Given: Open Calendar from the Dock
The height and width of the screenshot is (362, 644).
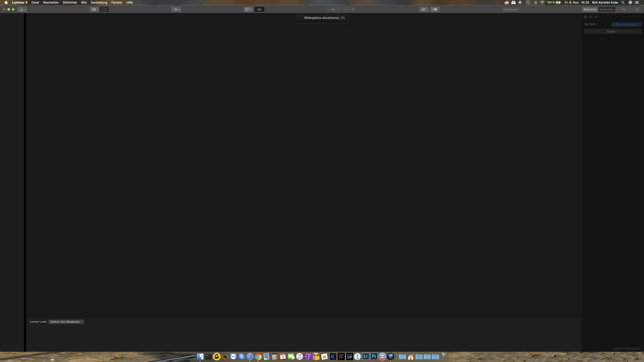Looking at the screenshot, I should (x=283, y=357).
